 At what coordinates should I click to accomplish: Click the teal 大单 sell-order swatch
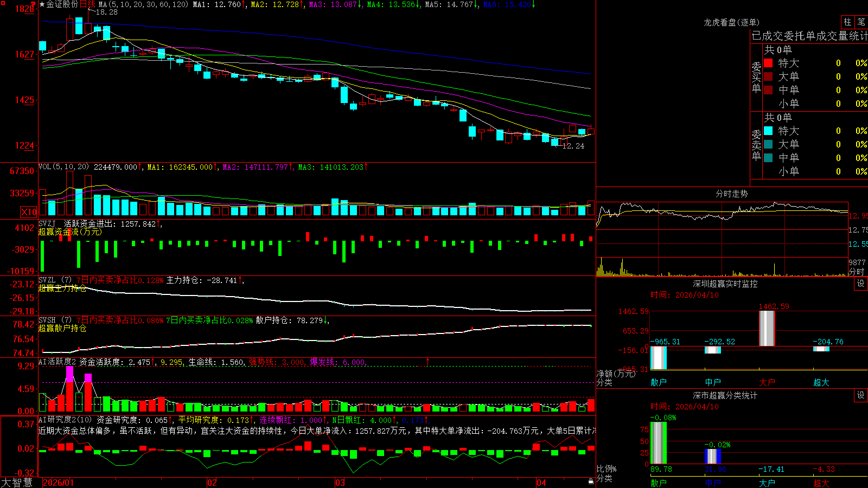coord(768,144)
